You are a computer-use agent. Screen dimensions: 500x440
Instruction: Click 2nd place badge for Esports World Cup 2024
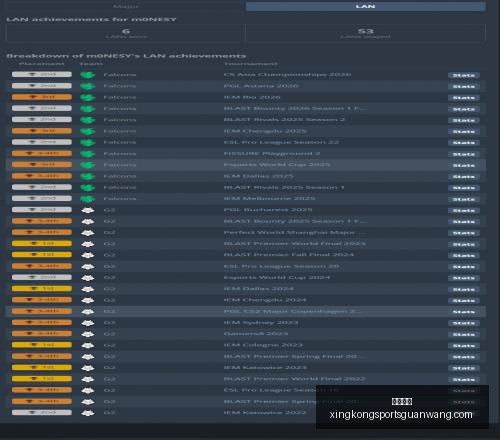[x=42, y=277]
